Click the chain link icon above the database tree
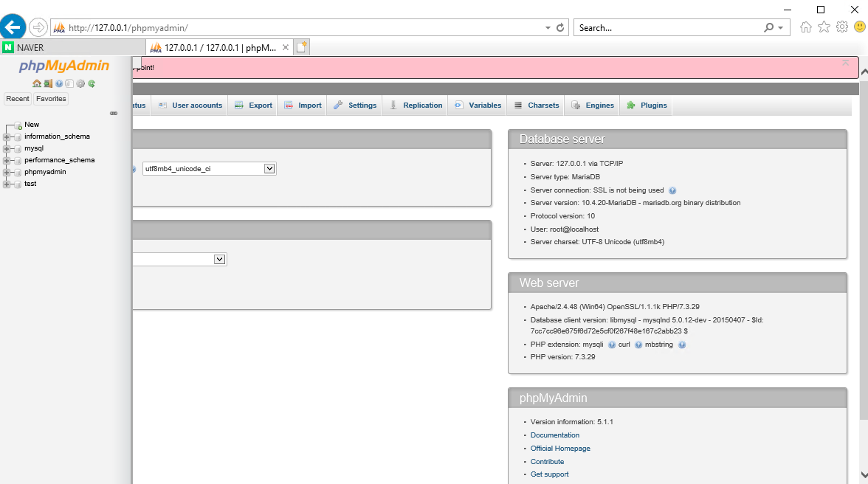The width and height of the screenshot is (868, 484). tap(114, 114)
